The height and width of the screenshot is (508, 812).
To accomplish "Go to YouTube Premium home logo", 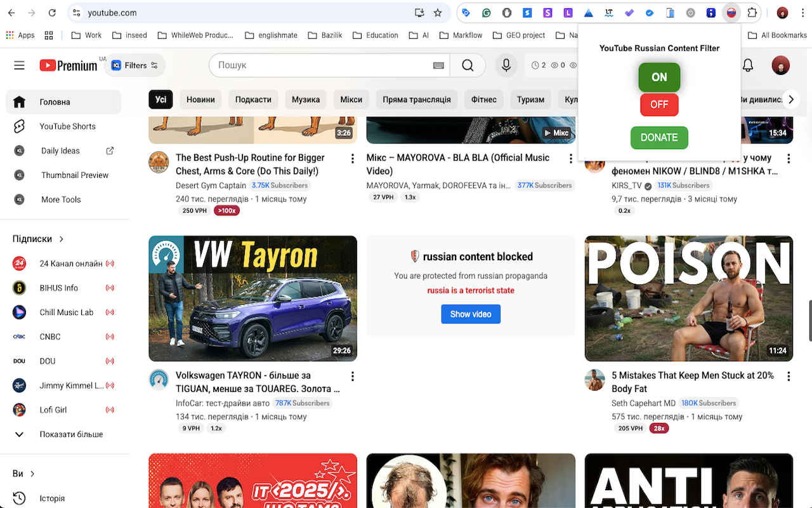I will tap(68, 65).
